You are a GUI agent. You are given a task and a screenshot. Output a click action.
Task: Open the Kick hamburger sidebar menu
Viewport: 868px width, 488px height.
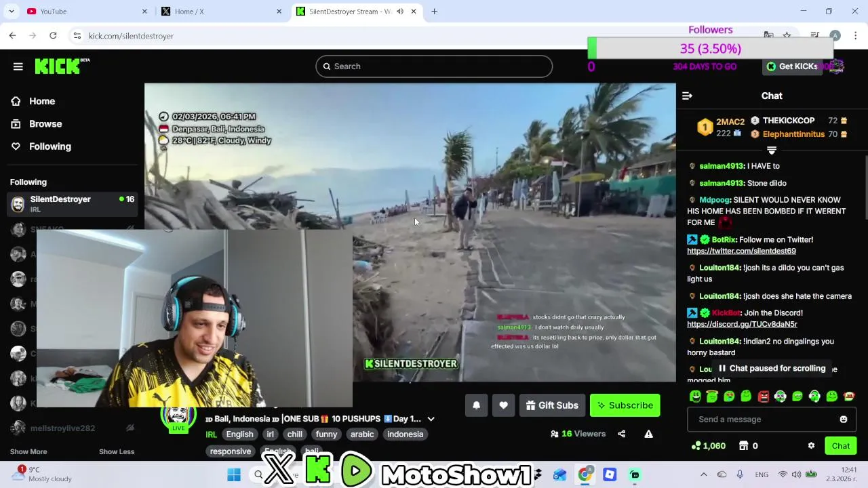coord(18,66)
